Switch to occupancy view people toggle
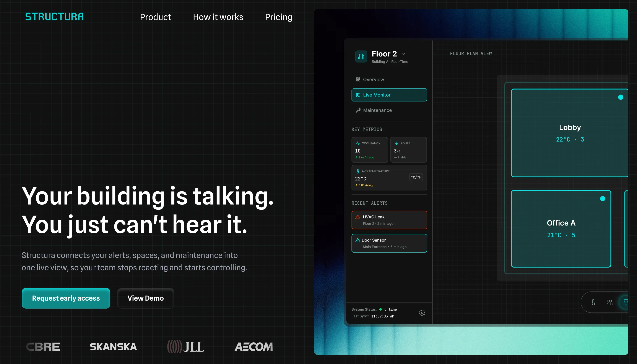637x364 pixels. coord(610,302)
